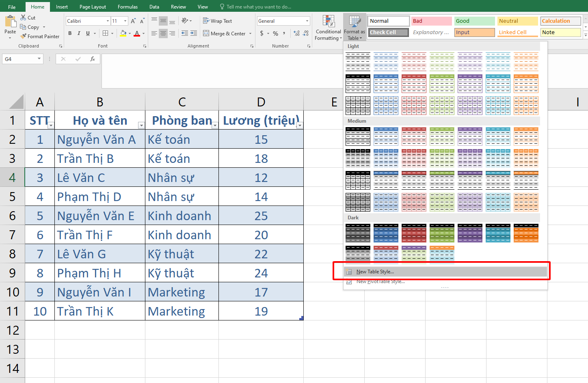Image resolution: width=588 pixels, height=383 pixels.
Task: Click the Cut scissors icon
Action: pos(24,17)
